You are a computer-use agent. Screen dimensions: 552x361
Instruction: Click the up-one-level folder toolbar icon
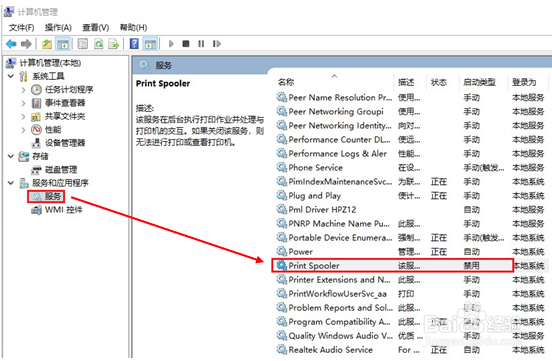(47, 44)
